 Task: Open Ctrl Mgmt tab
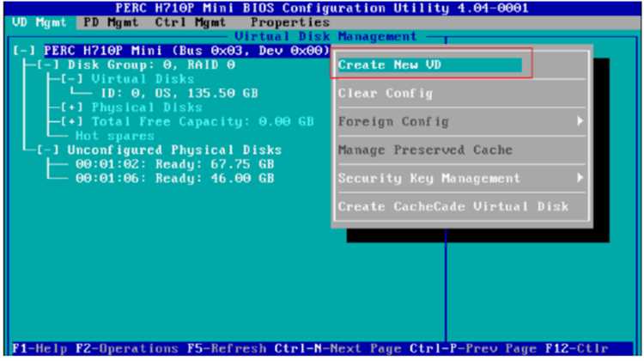point(190,22)
